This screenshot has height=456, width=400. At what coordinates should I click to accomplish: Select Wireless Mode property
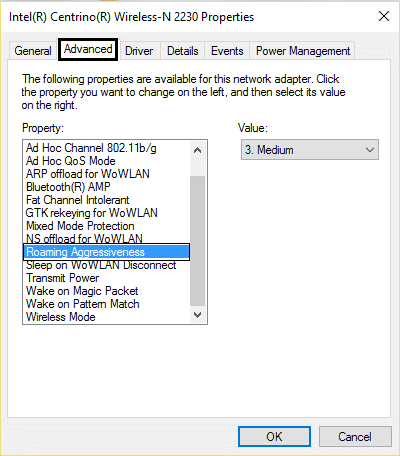61,317
